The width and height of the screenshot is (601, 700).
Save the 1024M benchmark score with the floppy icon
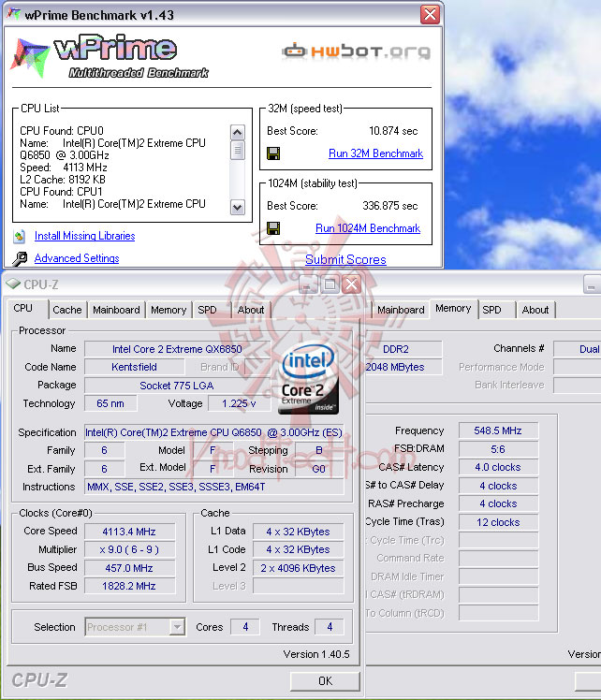click(273, 228)
